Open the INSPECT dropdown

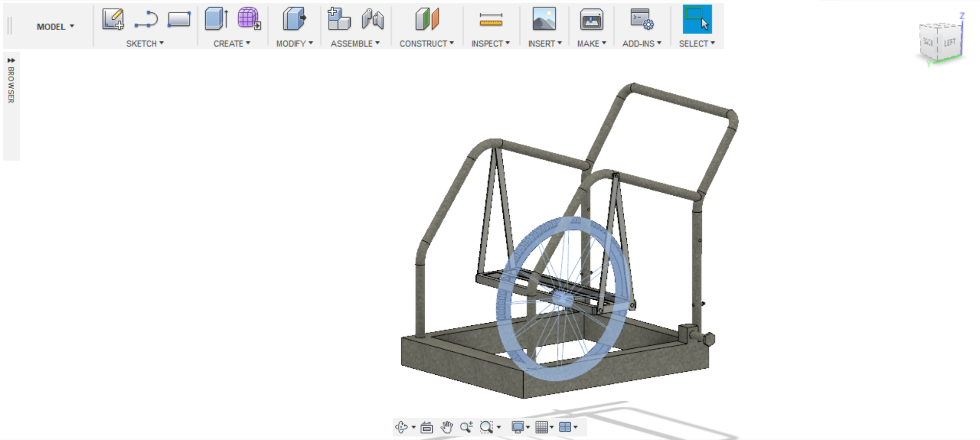click(x=491, y=44)
